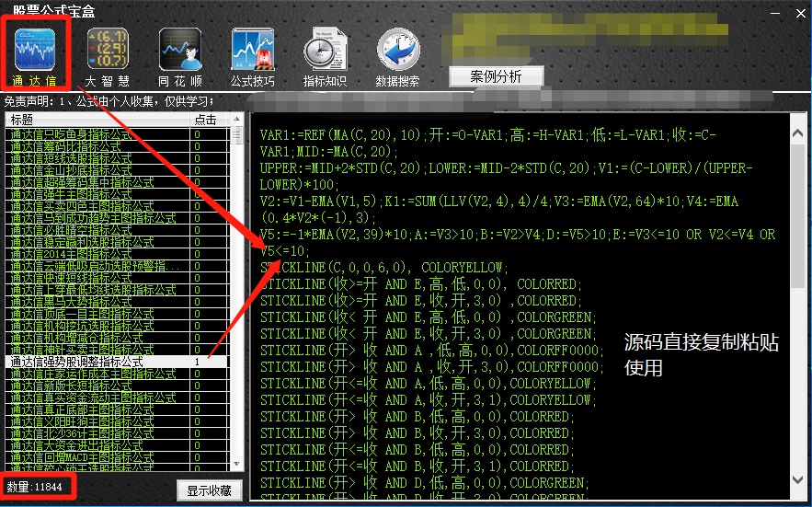Select 通达信必胜晴空指标公式 row

pos(118,230)
